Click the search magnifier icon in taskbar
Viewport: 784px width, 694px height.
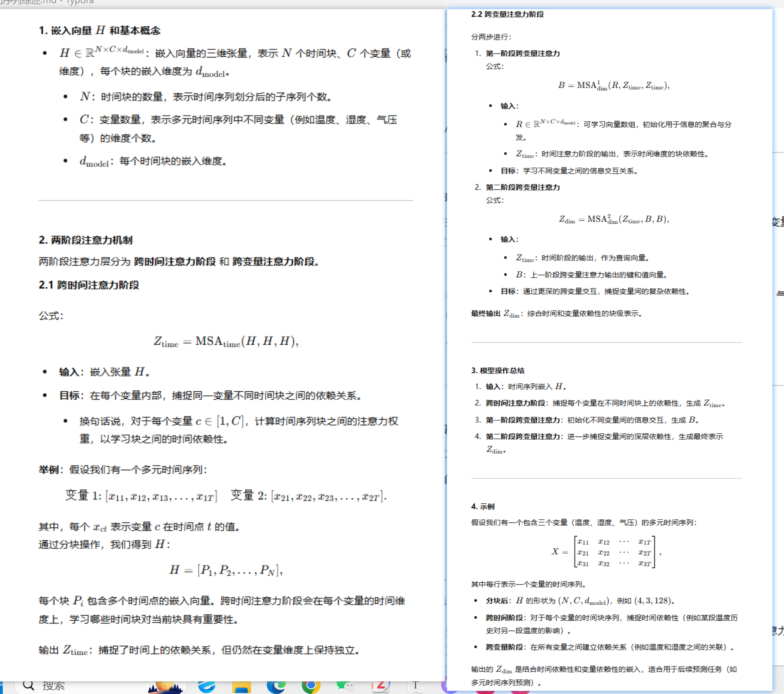29,686
